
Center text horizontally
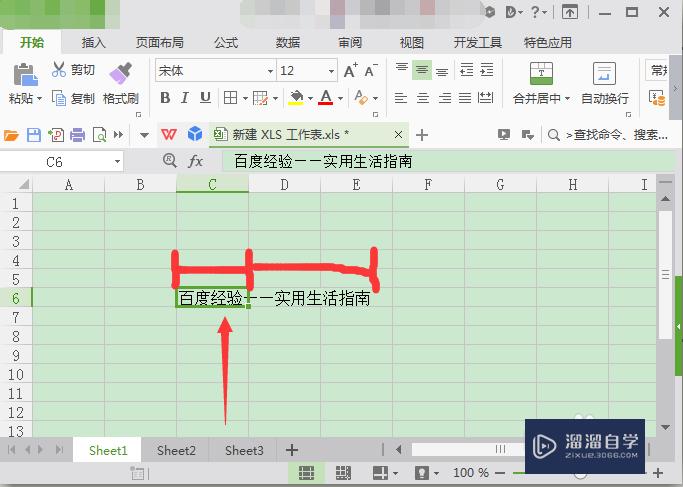tap(423, 98)
